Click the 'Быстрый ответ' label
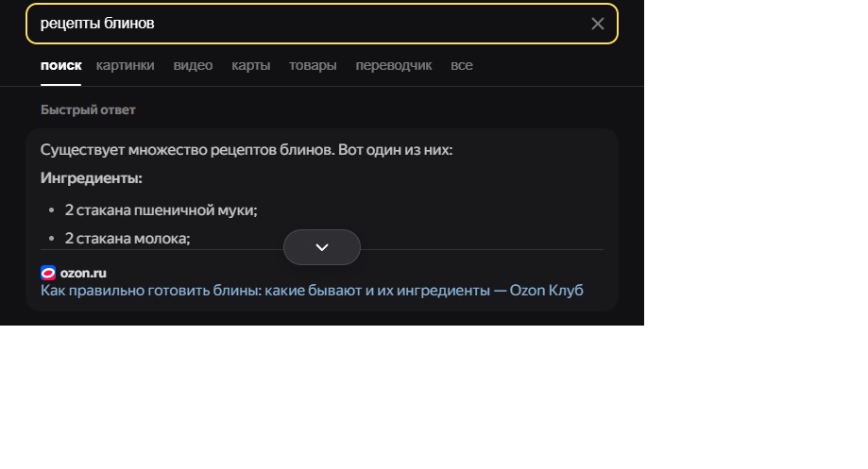This screenshot has height=469, width=868. 88,109
